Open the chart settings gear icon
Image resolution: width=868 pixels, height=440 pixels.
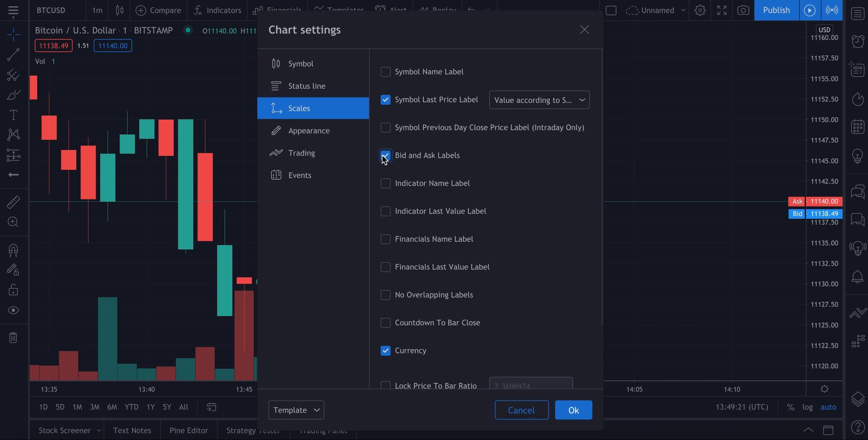click(700, 11)
